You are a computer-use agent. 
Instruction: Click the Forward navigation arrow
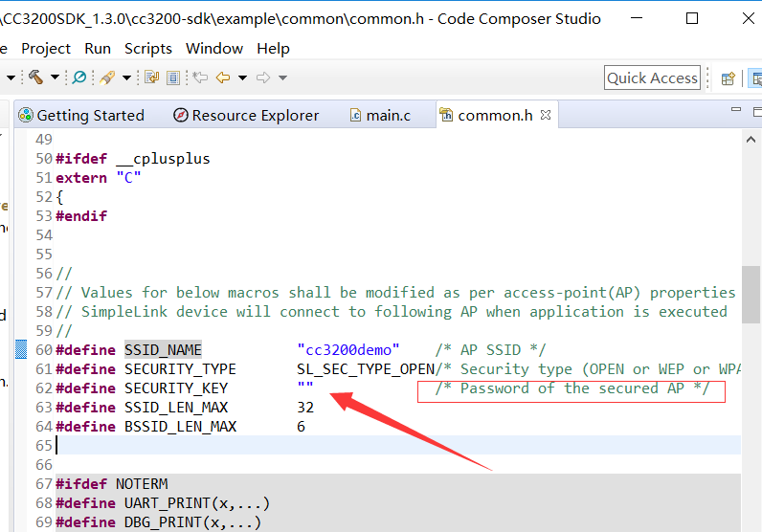click(263, 78)
